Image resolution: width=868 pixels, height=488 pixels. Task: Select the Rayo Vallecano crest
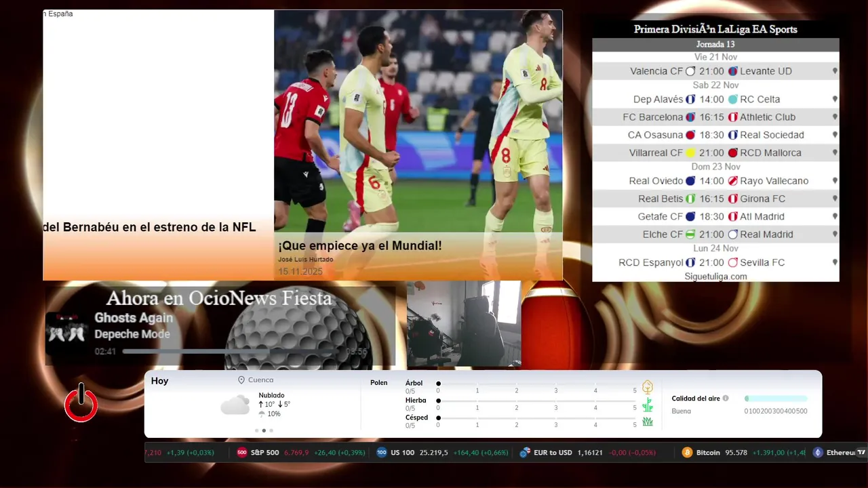[732, 181]
